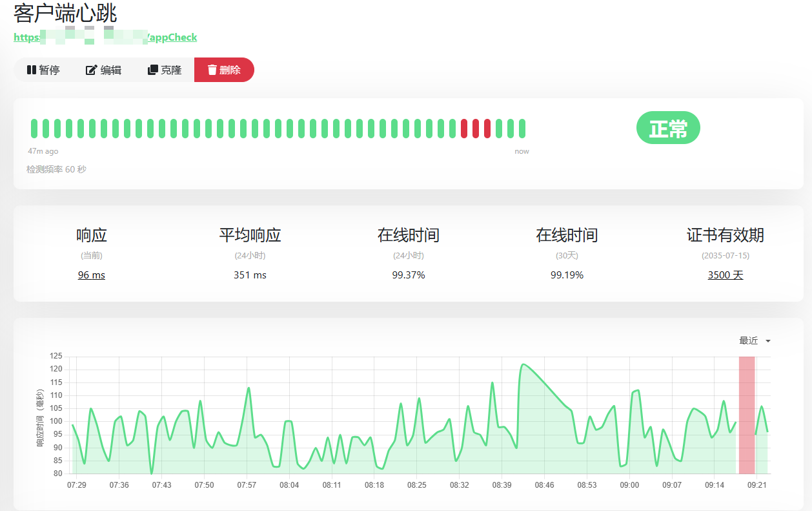Image resolution: width=812 pixels, height=511 pixels.
Task: Select the last red heartbeat bar
Action: (x=487, y=129)
